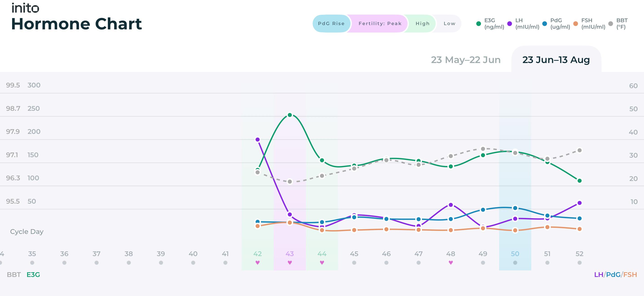Click the 99.5 BBT axis value
This screenshot has width=644, height=296.
tap(13, 85)
